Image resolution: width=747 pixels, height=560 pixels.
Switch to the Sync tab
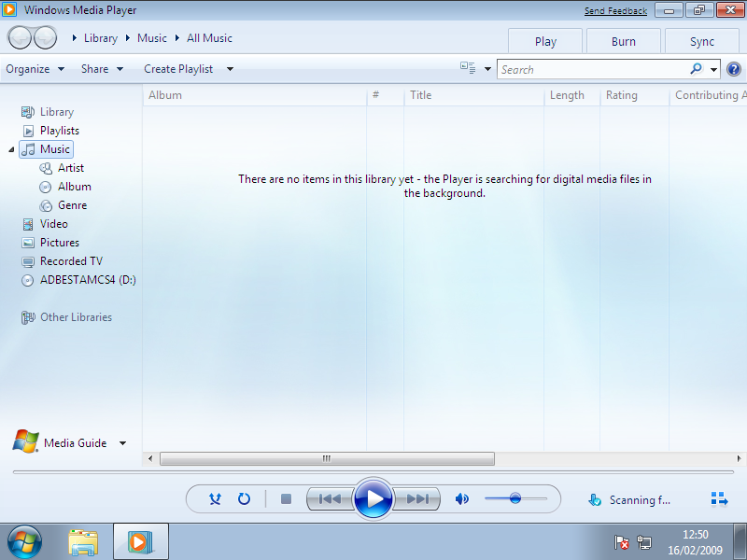(702, 42)
